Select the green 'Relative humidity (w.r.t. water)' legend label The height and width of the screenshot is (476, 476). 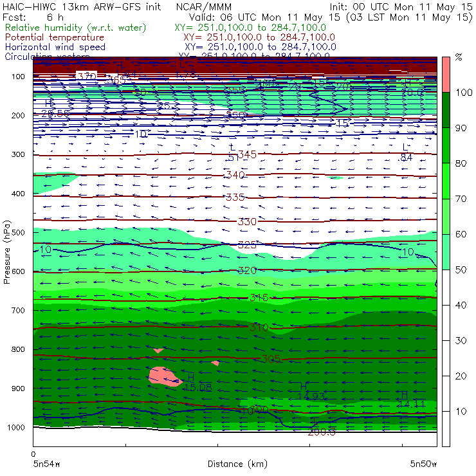coord(75,28)
